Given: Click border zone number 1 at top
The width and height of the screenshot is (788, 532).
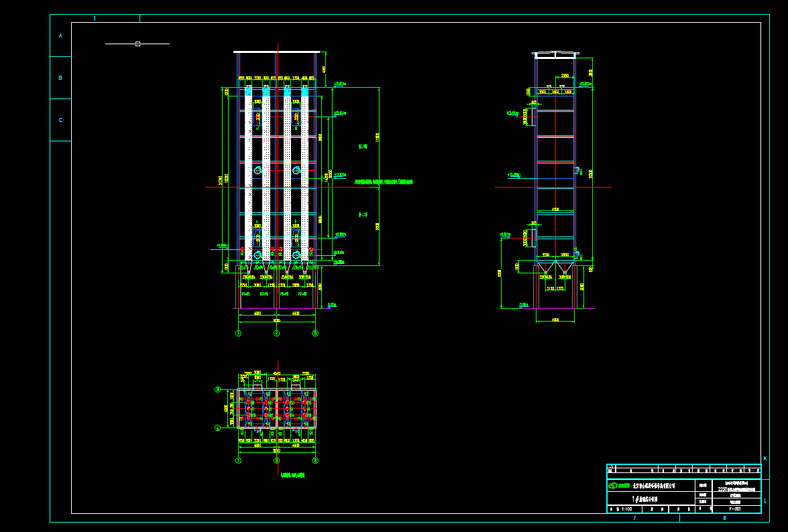Looking at the screenshot, I should coord(95,19).
